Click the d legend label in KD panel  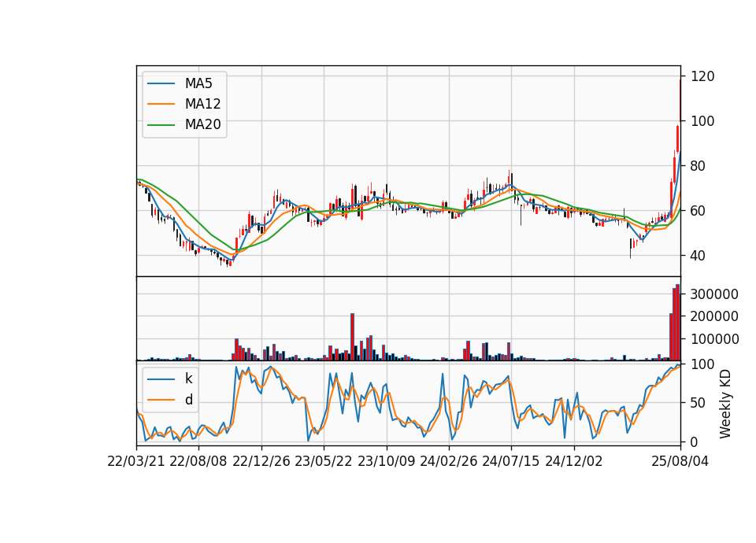(x=188, y=400)
